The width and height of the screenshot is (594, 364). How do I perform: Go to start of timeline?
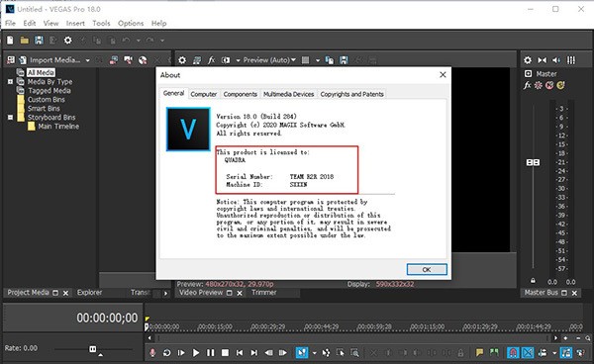pos(240,353)
